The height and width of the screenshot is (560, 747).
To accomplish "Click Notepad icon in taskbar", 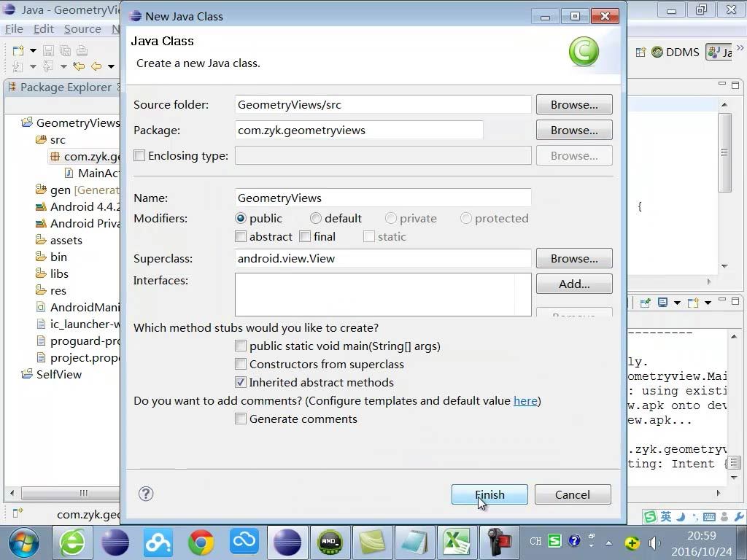I will [414, 542].
